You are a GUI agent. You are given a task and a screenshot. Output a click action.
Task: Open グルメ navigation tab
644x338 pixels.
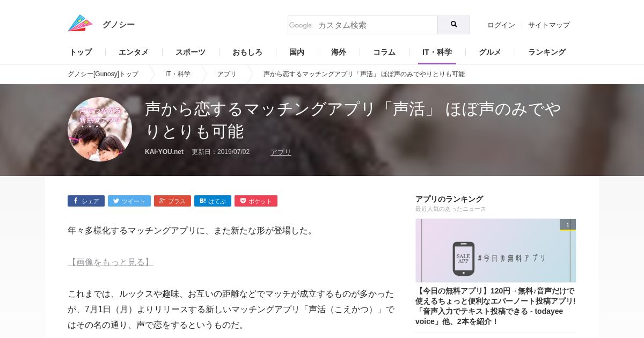490,52
